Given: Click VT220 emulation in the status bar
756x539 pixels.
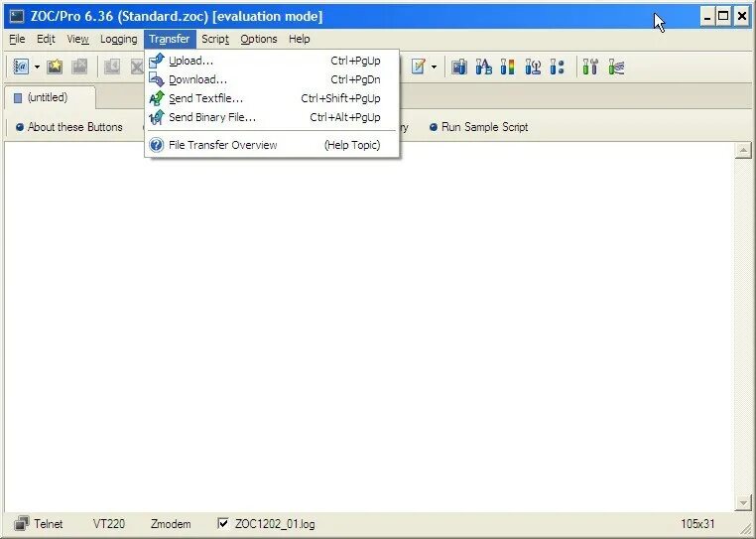Looking at the screenshot, I should click(109, 523).
